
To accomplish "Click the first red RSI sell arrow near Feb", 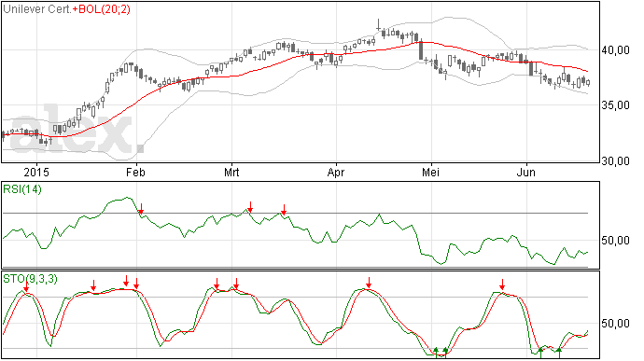I will click(141, 209).
